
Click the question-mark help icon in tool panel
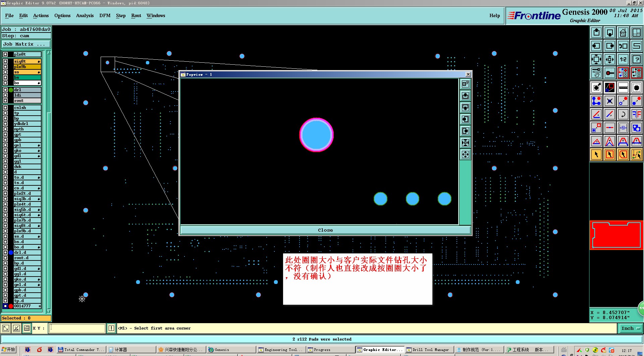pyautogui.click(x=636, y=59)
